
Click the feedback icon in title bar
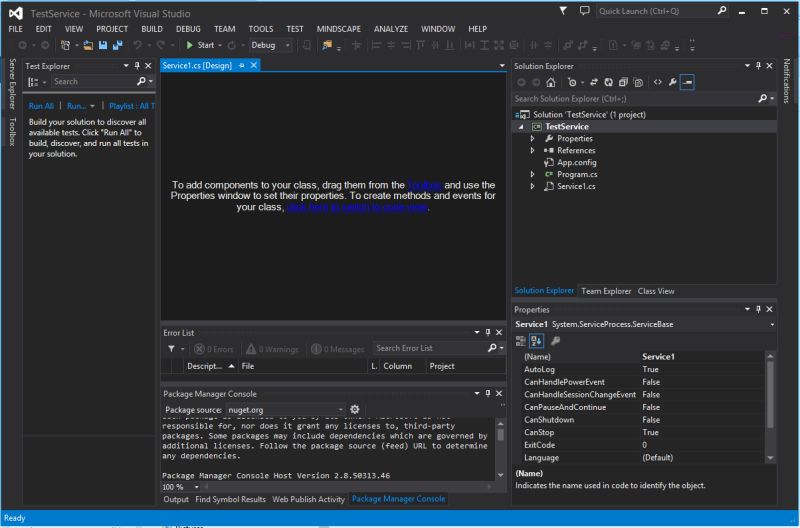584,11
